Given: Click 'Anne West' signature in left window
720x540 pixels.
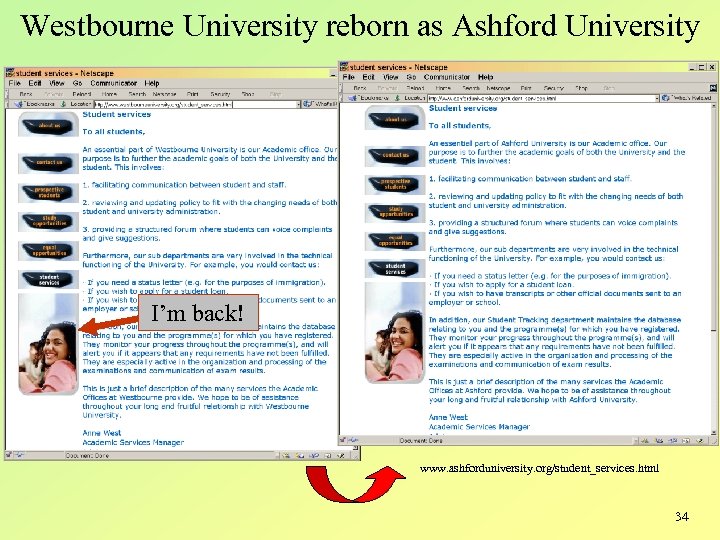Looking at the screenshot, I should coord(101,433).
